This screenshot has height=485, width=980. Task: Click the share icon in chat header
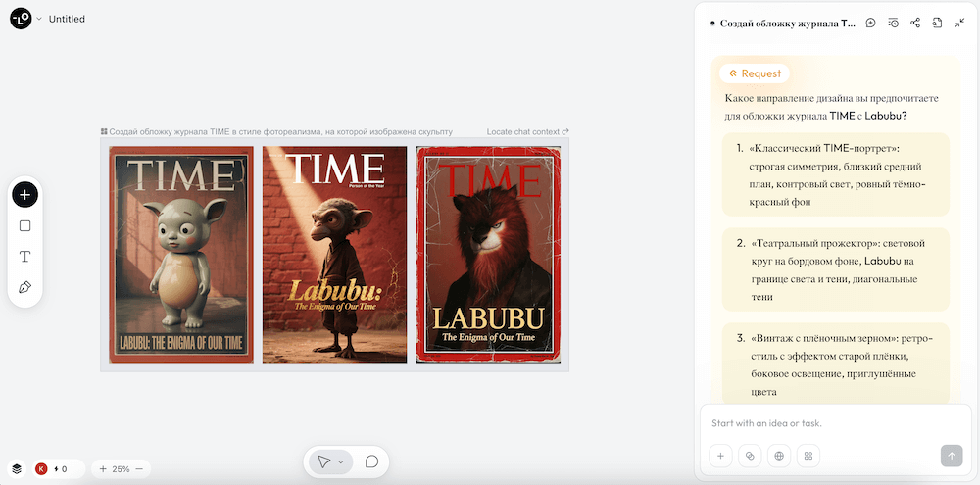[x=915, y=23]
